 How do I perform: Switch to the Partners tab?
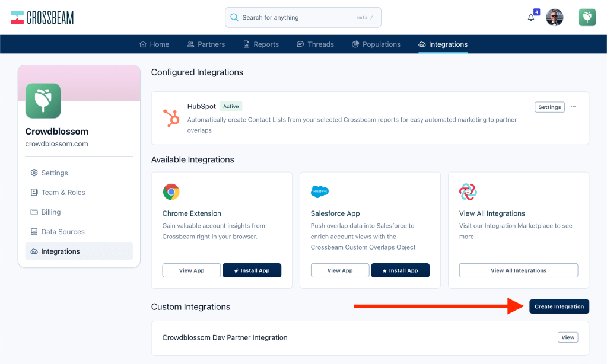pos(206,44)
